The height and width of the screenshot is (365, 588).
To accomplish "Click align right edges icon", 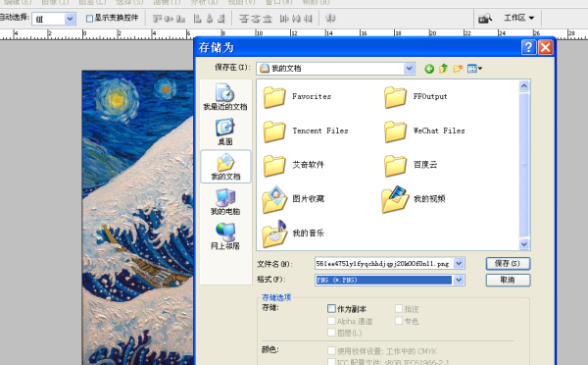I will (x=221, y=19).
